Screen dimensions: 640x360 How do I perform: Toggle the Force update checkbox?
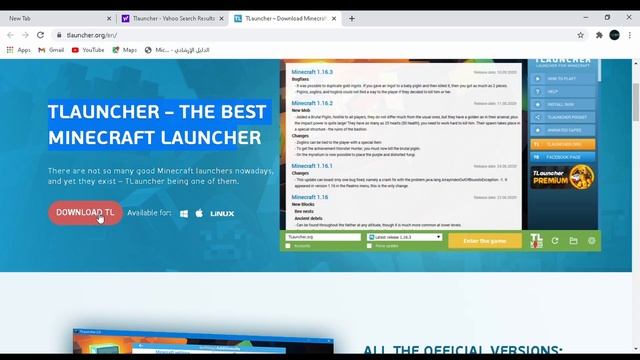[x=369, y=246]
